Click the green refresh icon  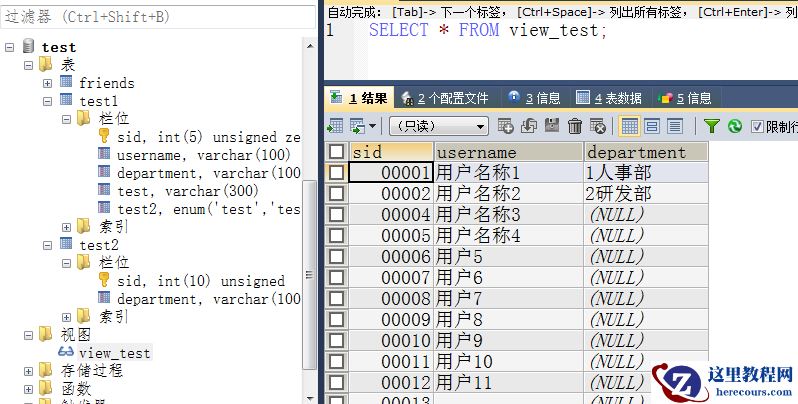pos(734,126)
